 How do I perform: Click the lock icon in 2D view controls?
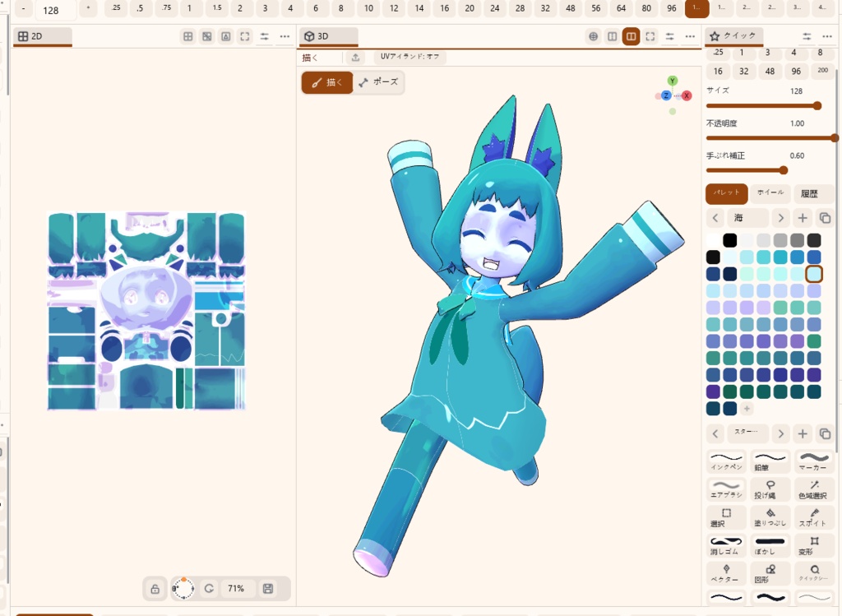pos(155,589)
